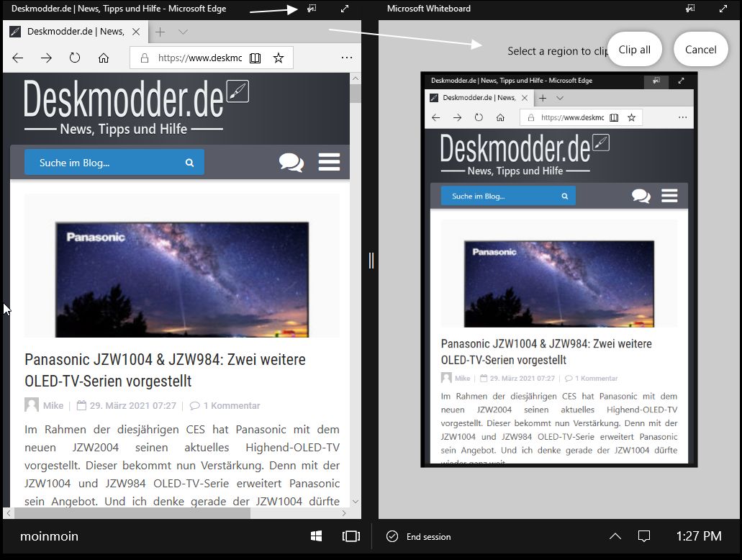Click the Deskmodder.de site logo in the Edge window

136,107
